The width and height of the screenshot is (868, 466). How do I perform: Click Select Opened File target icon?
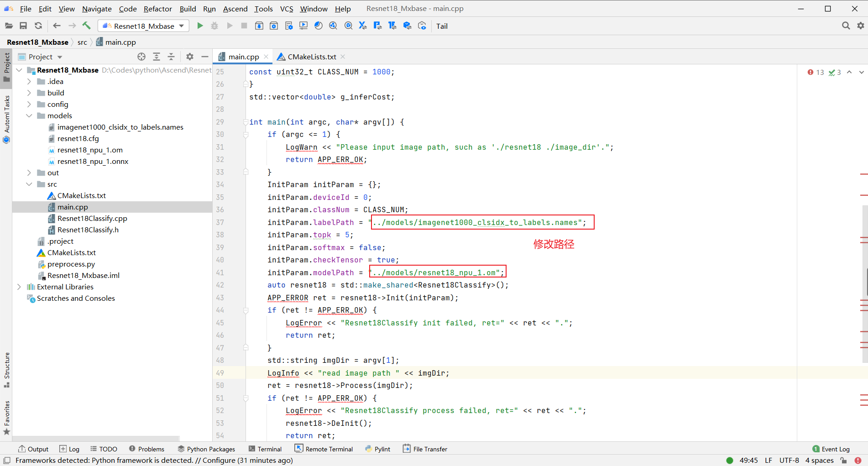[x=141, y=57]
